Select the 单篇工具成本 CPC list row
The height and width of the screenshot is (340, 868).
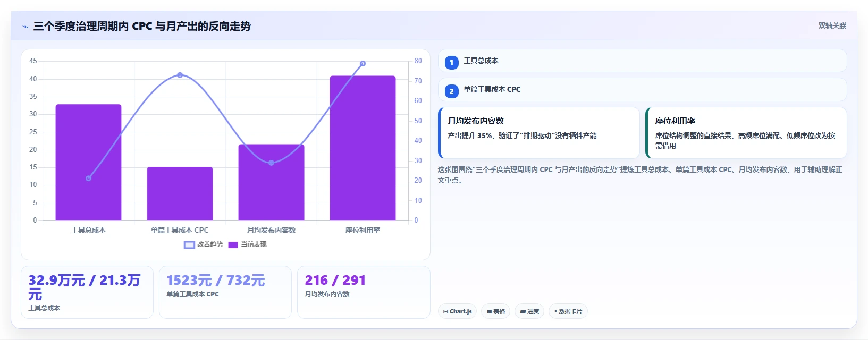642,89
